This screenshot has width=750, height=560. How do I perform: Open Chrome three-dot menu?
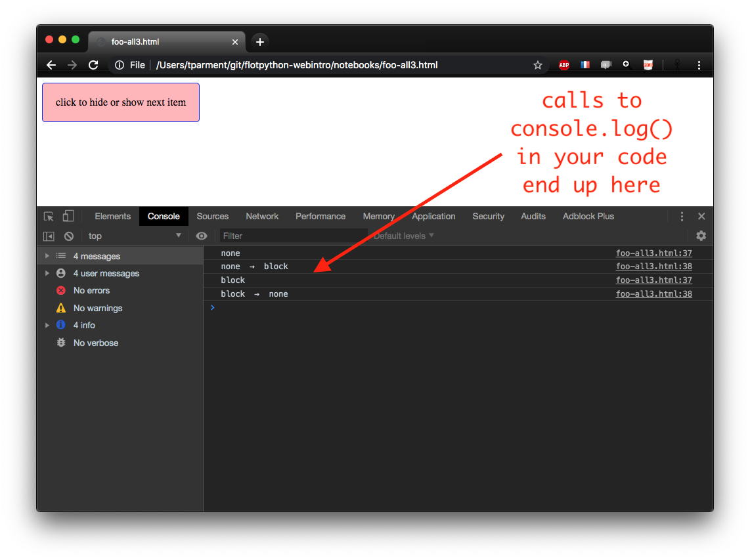click(699, 65)
